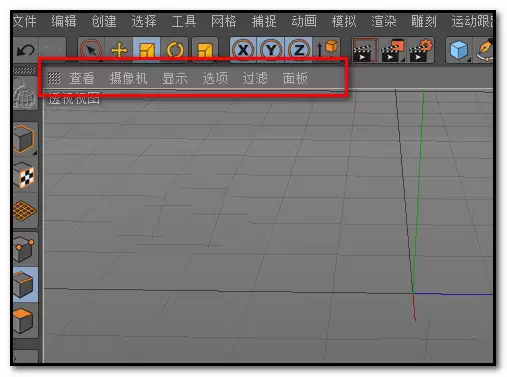Open the 捕捉 menu

[264, 21]
